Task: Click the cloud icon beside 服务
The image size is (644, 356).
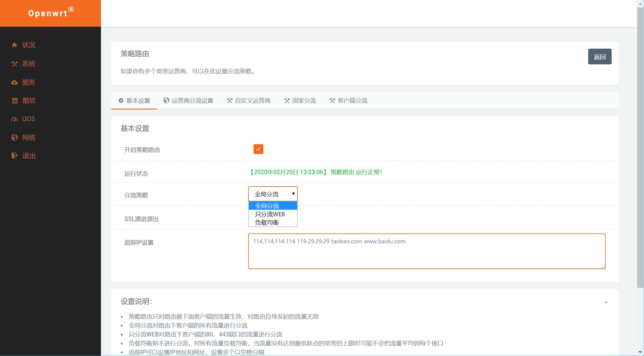Action: (x=14, y=82)
